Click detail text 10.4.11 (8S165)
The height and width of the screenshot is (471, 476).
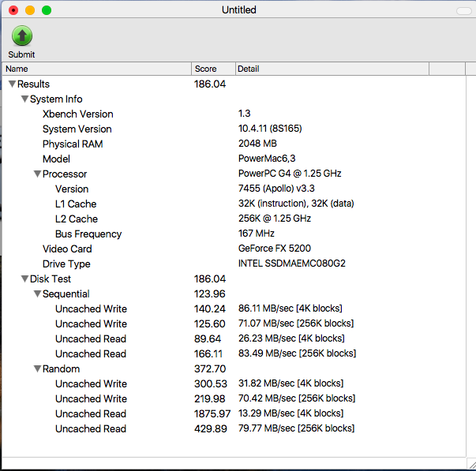tap(270, 129)
